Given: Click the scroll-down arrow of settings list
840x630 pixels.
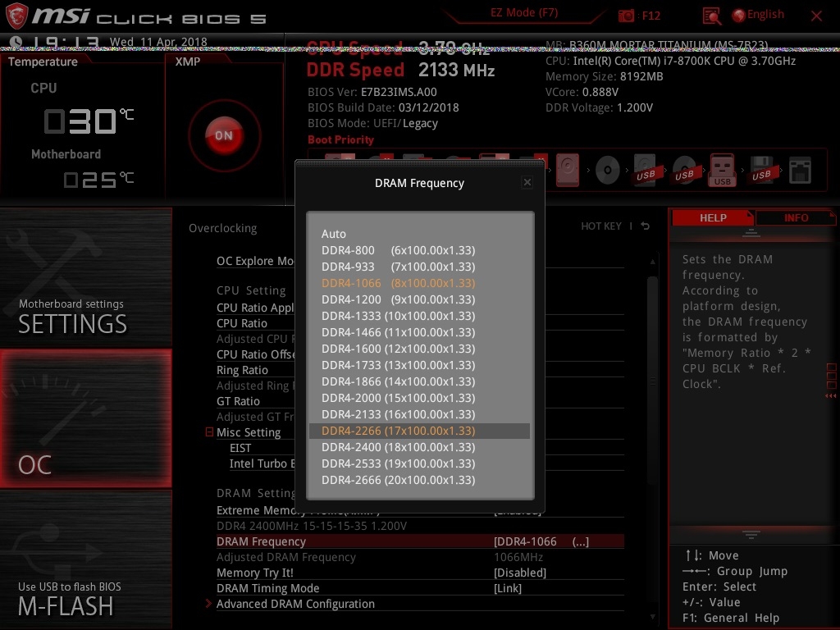Looking at the screenshot, I should [x=652, y=617].
